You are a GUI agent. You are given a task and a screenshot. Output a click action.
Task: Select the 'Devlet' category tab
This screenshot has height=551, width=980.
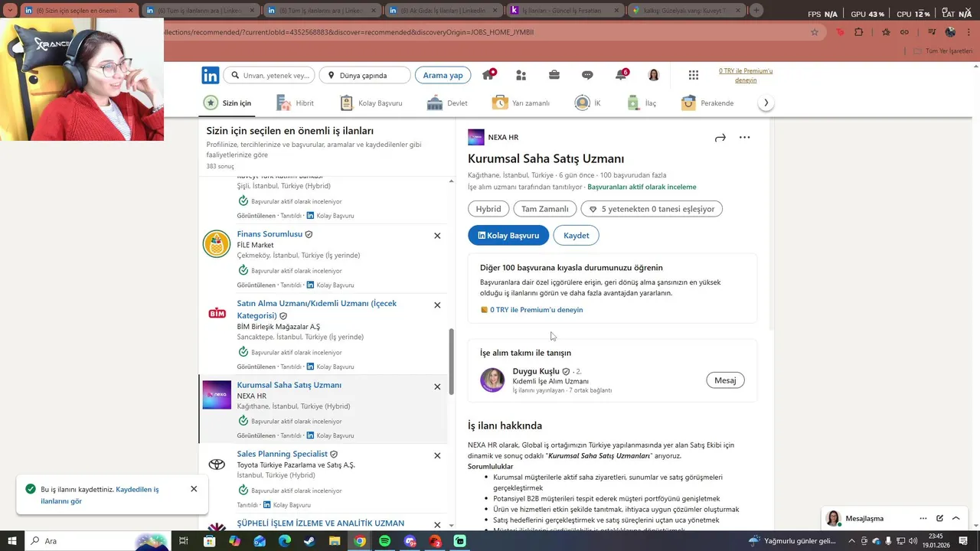click(447, 103)
